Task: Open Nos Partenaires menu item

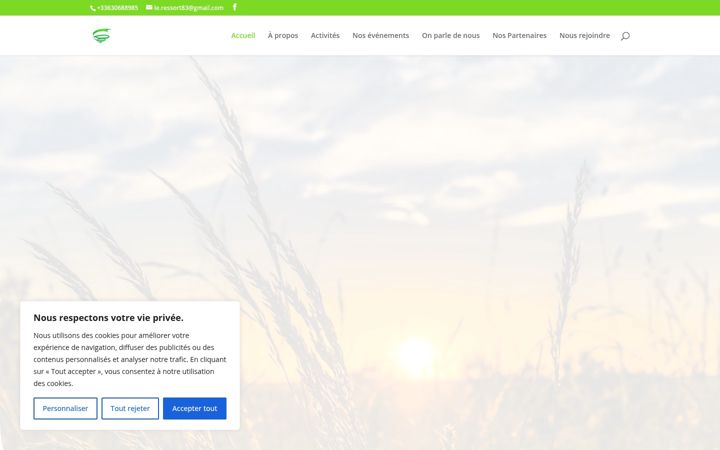Action: pyautogui.click(x=519, y=35)
